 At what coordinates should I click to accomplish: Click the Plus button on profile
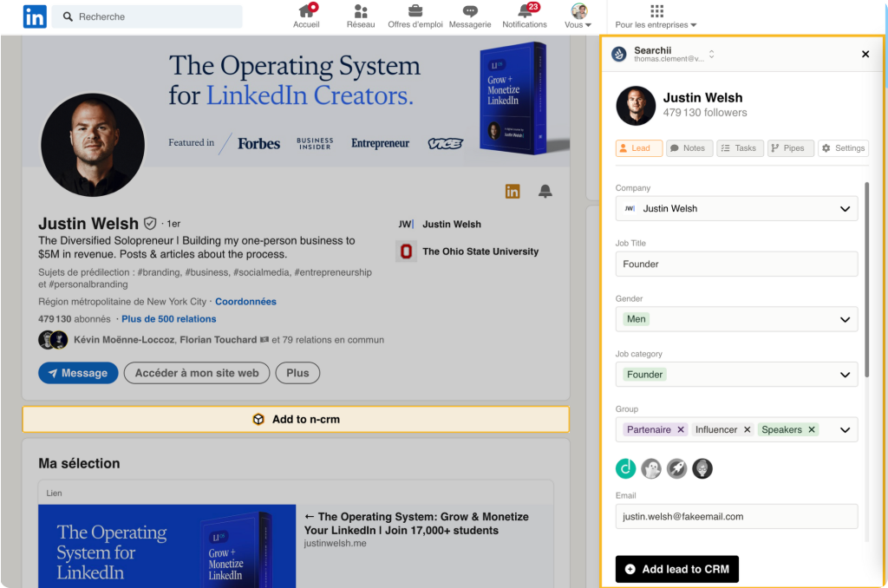coord(297,373)
